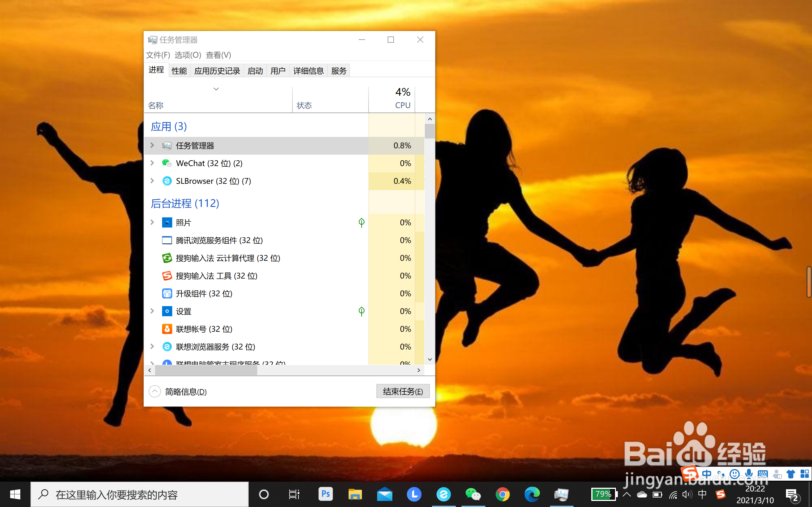This screenshot has width=812, height=507.
Task: Toggle Sogou input Chinese/English mode button
Action: [707, 474]
